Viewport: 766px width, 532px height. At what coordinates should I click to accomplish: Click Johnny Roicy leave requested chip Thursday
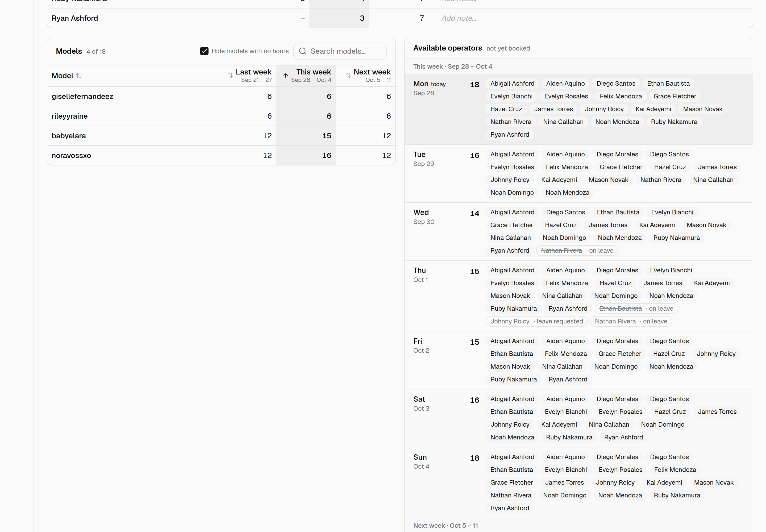pyautogui.click(x=536, y=321)
